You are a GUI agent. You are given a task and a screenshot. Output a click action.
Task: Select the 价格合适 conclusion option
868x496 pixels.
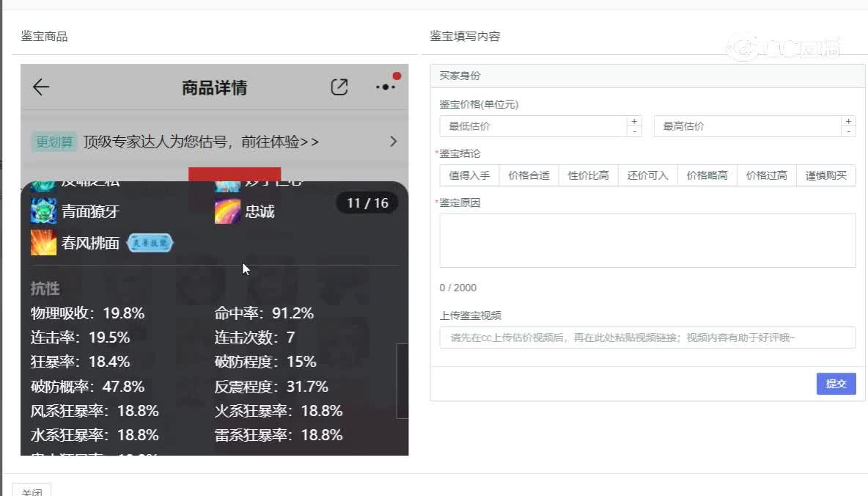(x=529, y=175)
